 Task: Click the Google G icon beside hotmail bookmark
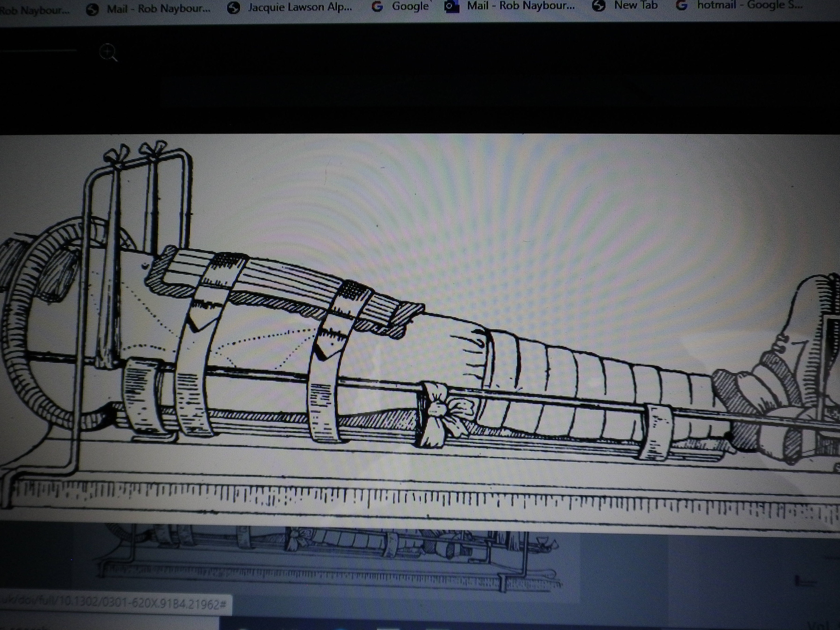coord(682,5)
